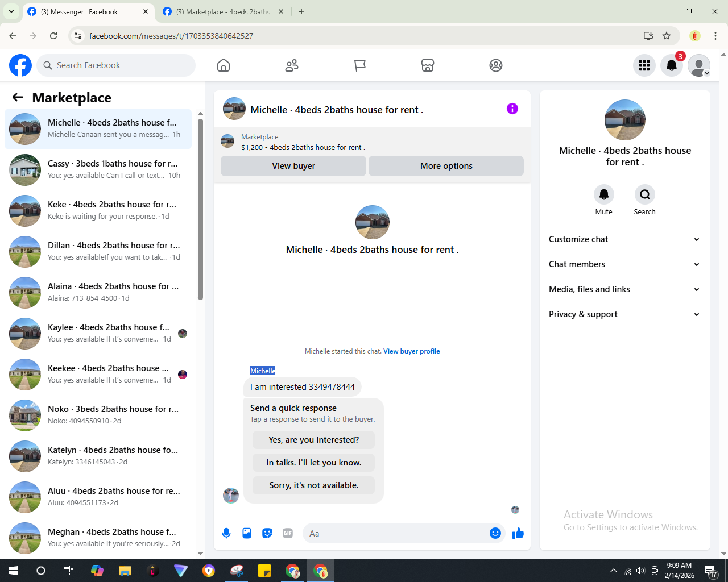Image resolution: width=728 pixels, height=582 pixels.
Task: Send 'Sorry, it's not available.' response
Action: [x=314, y=485]
